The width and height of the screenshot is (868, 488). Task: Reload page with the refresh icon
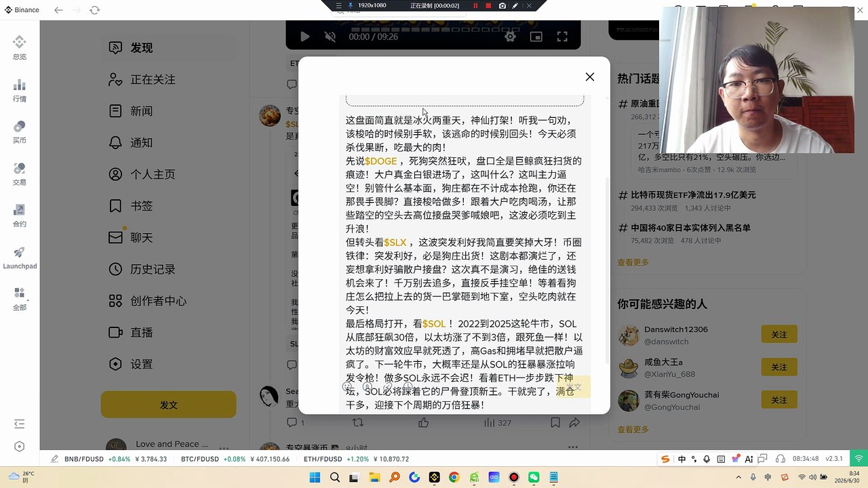click(x=94, y=10)
